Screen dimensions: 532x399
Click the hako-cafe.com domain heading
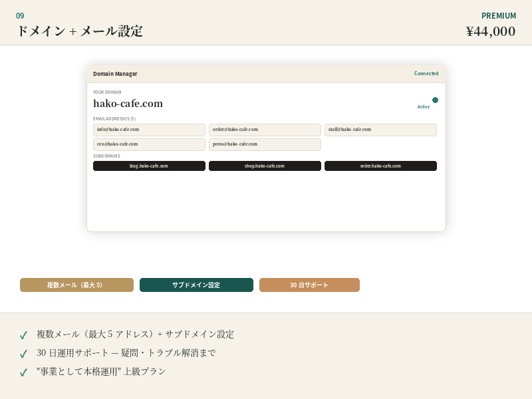point(128,103)
